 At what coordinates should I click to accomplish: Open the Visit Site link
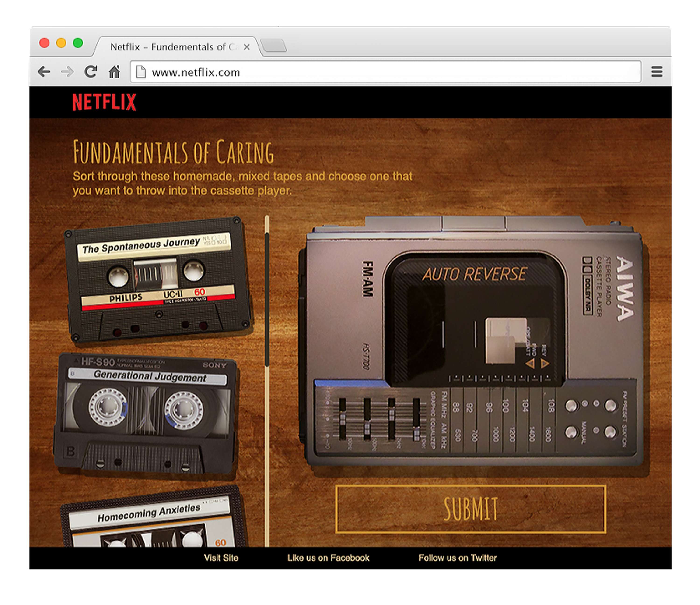pyautogui.click(x=221, y=558)
